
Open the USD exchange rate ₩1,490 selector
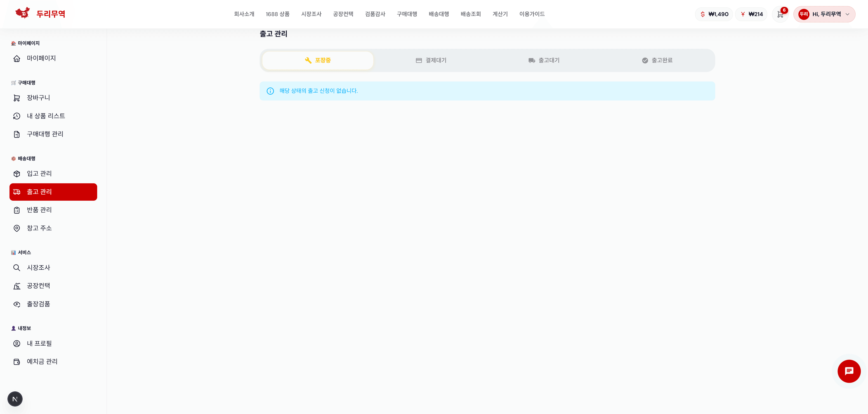(714, 14)
